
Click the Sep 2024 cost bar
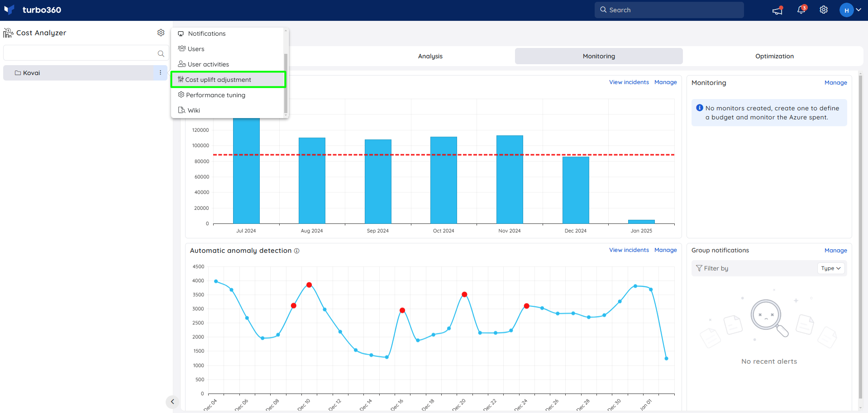[378, 181]
